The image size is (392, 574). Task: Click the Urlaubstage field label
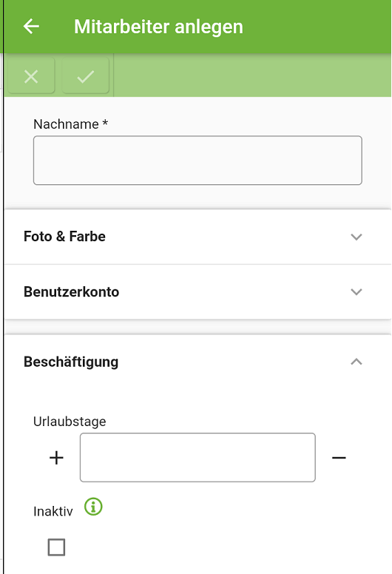click(70, 422)
